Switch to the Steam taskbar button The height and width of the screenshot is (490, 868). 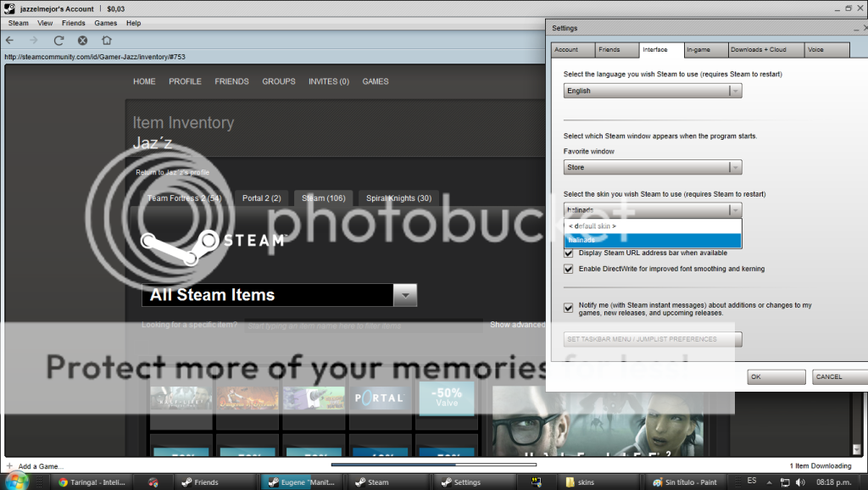390,482
